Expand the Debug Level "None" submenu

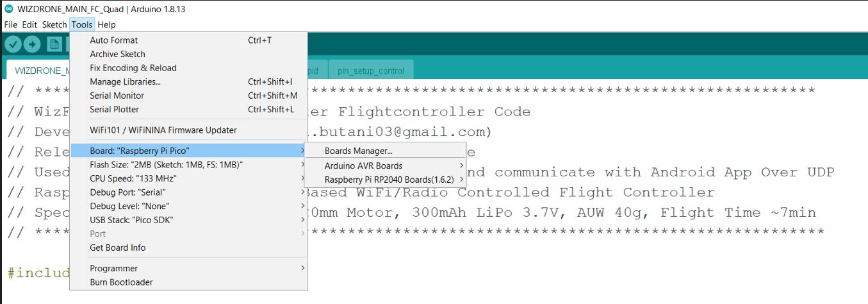click(188, 206)
